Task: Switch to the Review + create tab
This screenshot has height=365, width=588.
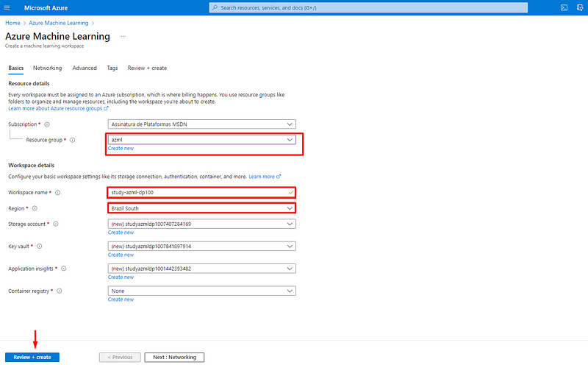Action: coord(147,68)
